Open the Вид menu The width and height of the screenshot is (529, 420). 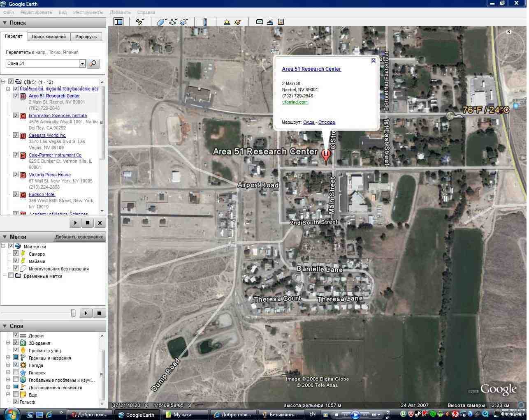click(x=63, y=12)
